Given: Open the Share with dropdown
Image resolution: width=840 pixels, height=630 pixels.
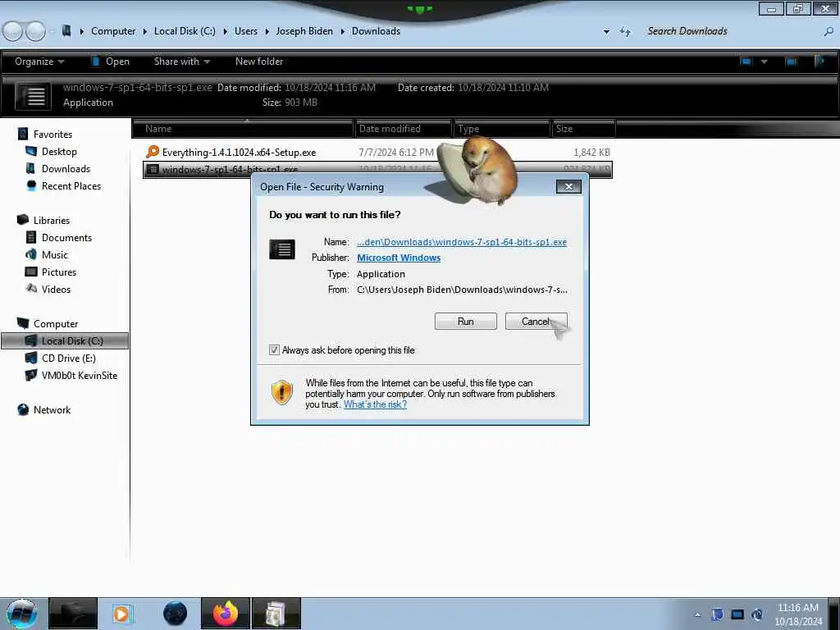Looking at the screenshot, I should click(x=181, y=62).
